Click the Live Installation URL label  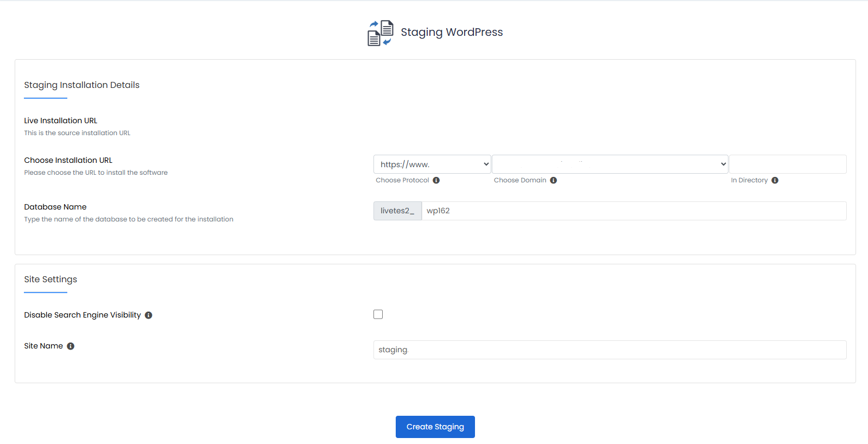point(61,120)
